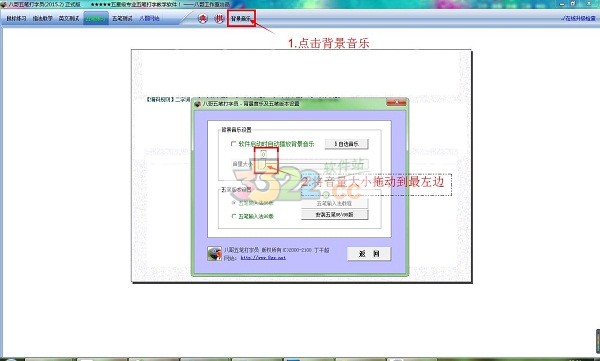This screenshot has height=361, width=600.
Task: Click the parrot logo in dialog footer
Action: click(x=214, y=254)
